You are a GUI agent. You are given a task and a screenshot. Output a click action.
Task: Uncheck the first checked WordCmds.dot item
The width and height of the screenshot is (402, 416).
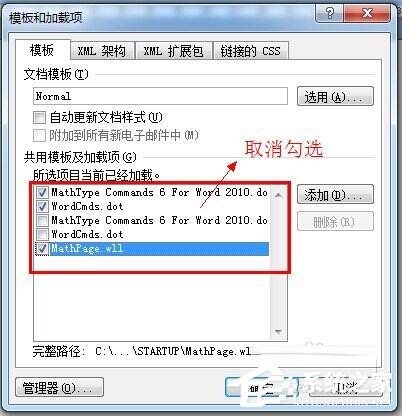coord(42,206)
